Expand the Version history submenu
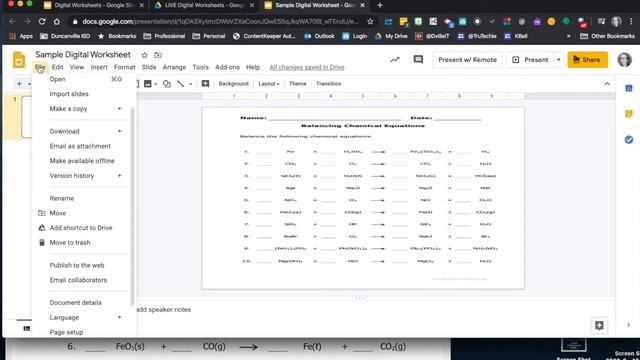 click(x=120, y=176)
